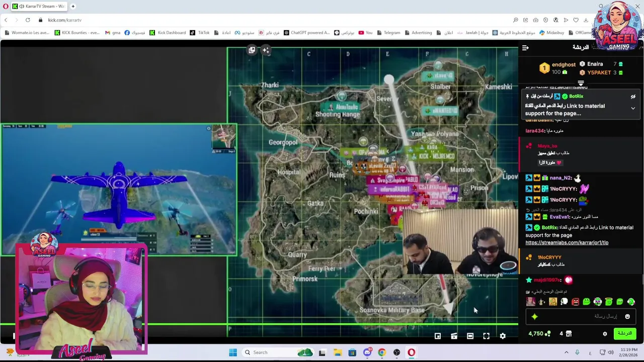Open the KICK Bounties bookmark
This screenshot has height=362, width=644.
pyautogui.click(x=77, y=33)
